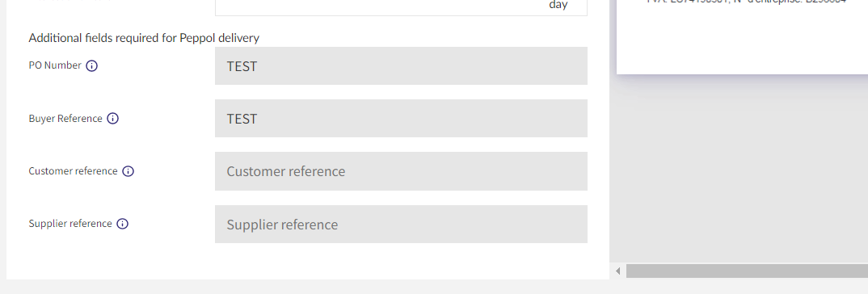
Task: Click the PO Number label
Action: (x=55, y=65)
